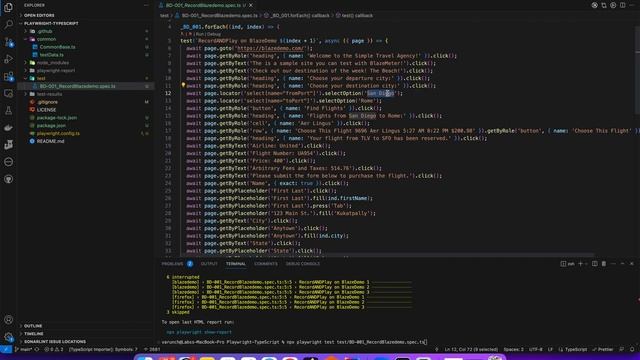This screenshot has height=360, width=640.
Task: Open playwright.config.ts in the explorer
Action: tap(58, 133)
